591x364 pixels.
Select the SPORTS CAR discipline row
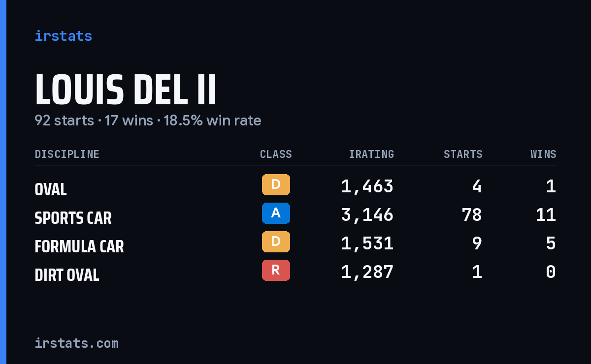(x=295, y=215)
